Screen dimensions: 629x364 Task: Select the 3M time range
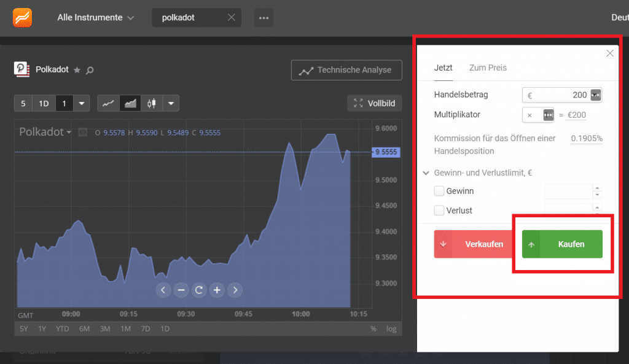coord(105,329)
